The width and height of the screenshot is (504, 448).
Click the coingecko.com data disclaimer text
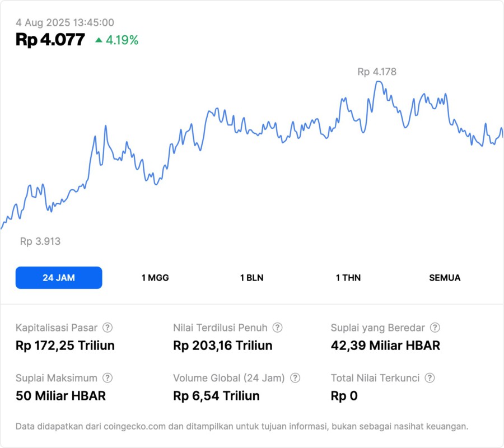click(x=242, y=426)
